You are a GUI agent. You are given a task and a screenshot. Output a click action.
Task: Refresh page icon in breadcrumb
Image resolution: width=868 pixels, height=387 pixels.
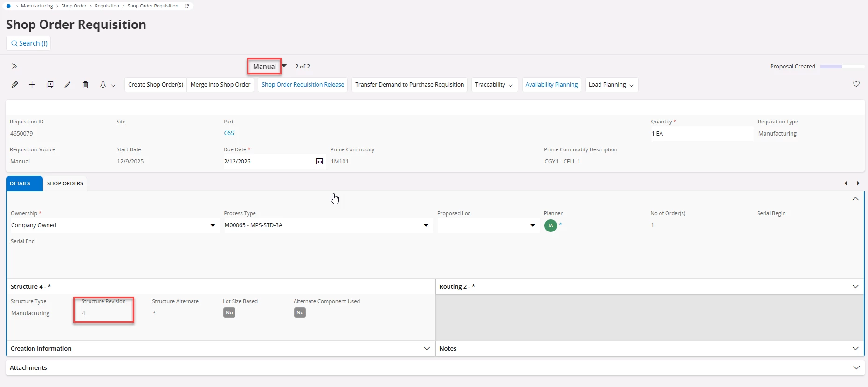(x=187, y=6)
